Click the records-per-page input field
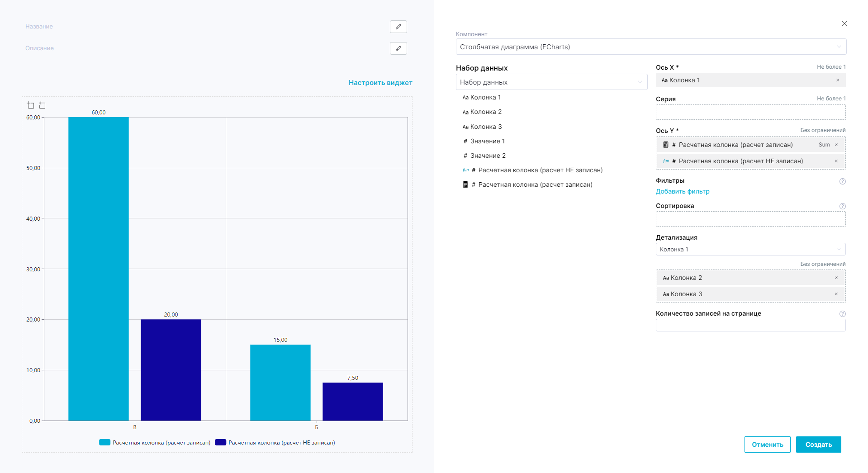 point(750,325)
